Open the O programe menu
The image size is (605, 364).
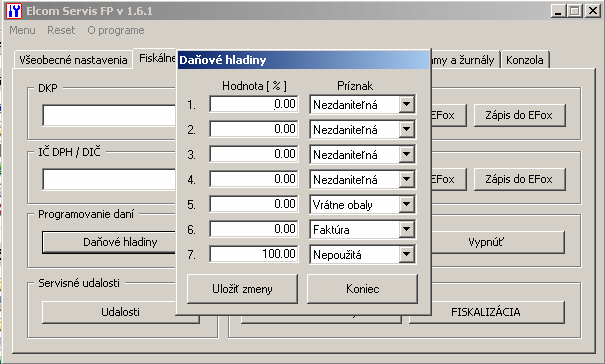[x=116, y=30]
